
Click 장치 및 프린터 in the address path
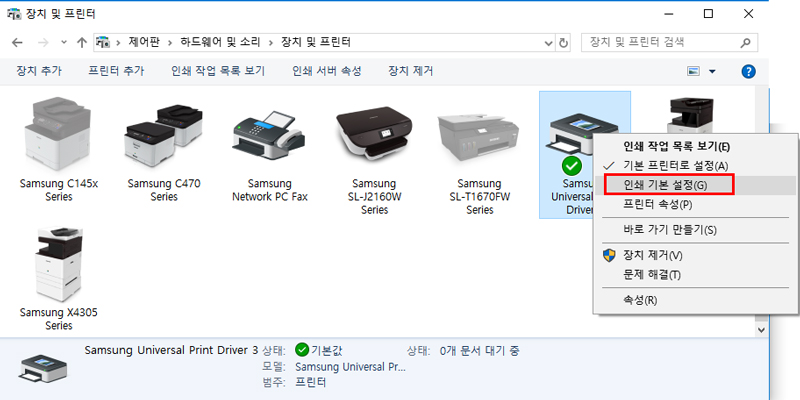[x=316, y=42]
